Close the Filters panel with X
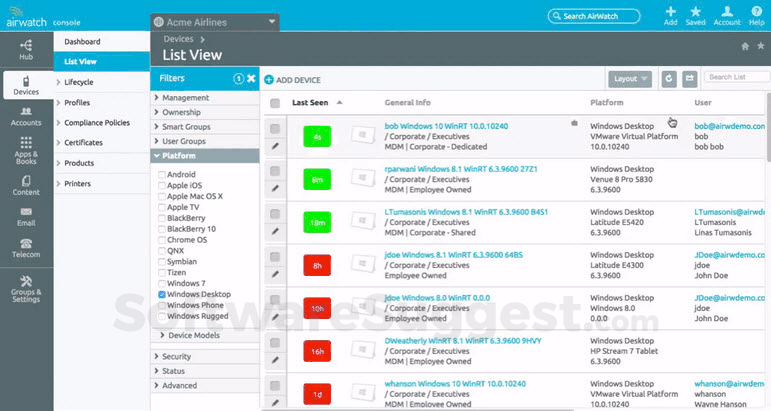The width and height of the screenshot is (771, 411). click(252, 78)
